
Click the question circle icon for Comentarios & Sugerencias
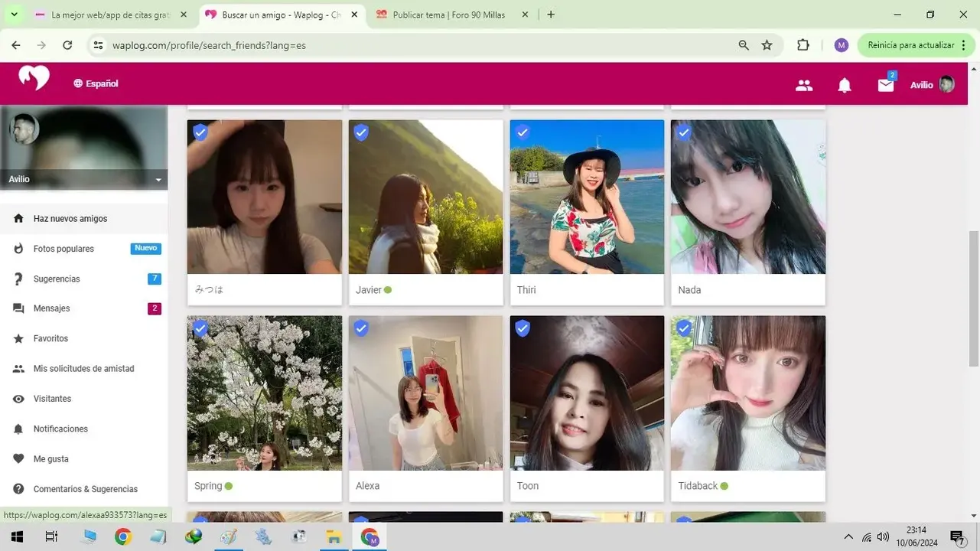[x=18, y=489]
